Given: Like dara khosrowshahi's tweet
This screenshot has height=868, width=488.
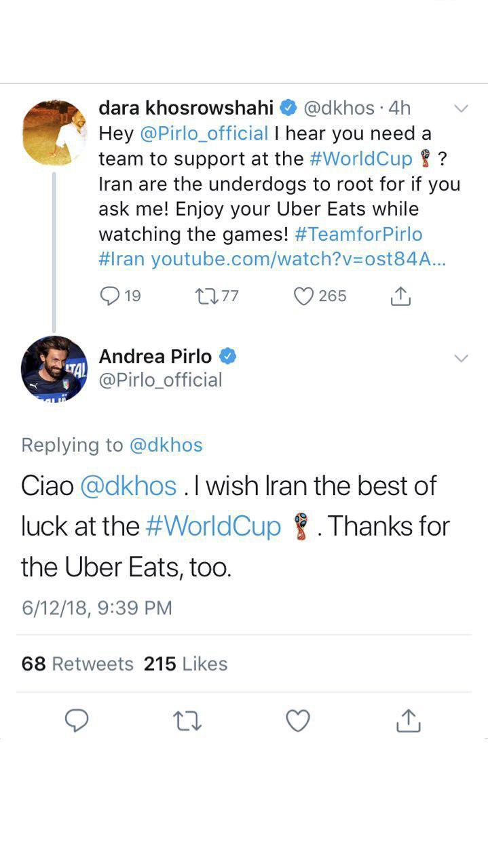Looking at the screenshot, I should coord(303,296).
